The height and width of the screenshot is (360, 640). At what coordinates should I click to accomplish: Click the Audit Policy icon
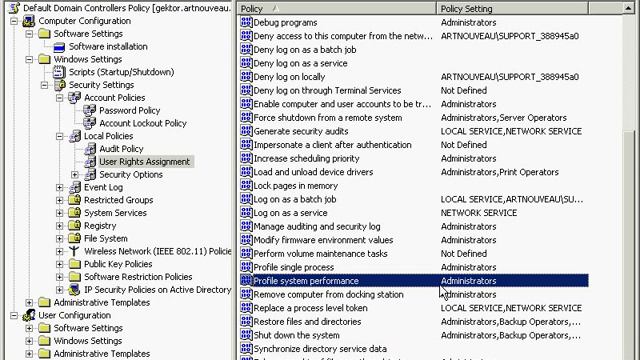tap(90, 149)
